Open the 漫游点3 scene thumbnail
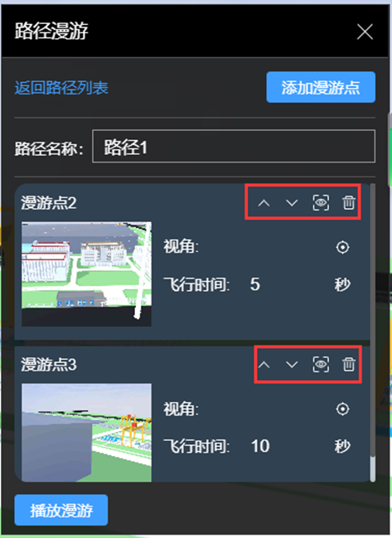This screenshot has height=538, width=392. (x=86, y=433)
